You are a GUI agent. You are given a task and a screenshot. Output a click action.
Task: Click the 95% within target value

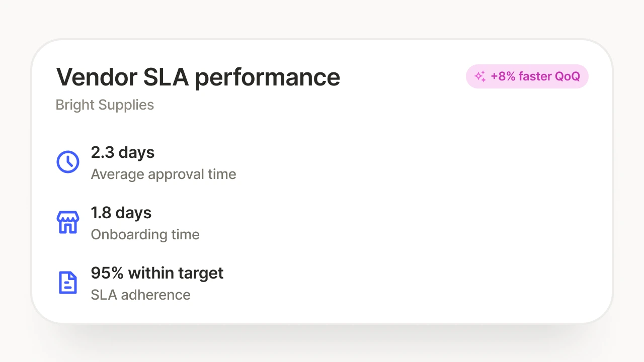(x=157, y=273)
